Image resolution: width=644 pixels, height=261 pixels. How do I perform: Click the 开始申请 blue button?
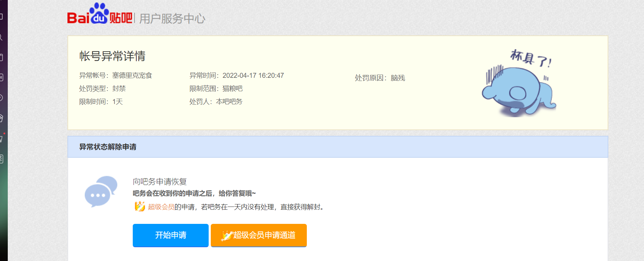171,235
